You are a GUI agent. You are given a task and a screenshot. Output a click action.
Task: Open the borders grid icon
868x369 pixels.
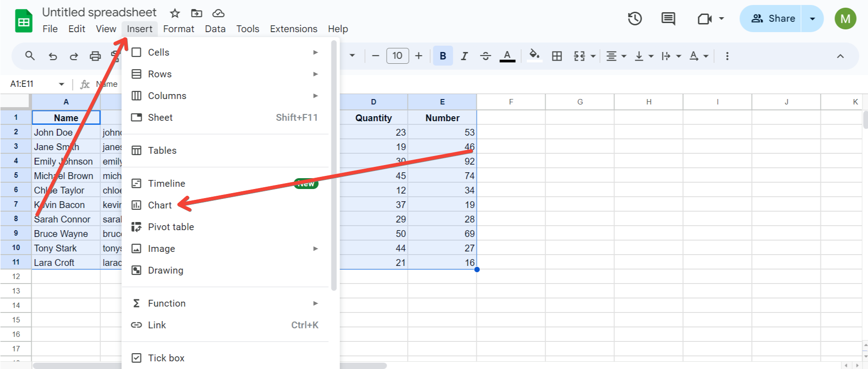[x=557, y=56]
